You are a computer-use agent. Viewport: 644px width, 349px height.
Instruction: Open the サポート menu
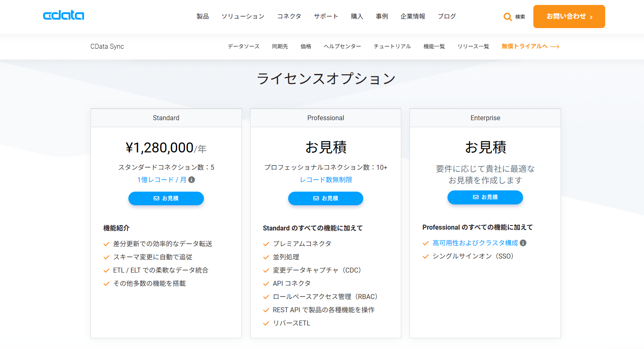326,17
